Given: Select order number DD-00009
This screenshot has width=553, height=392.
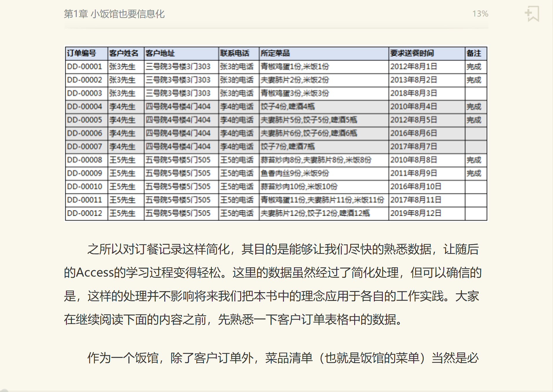Looking at the screenshot, I should coord(84,173).
